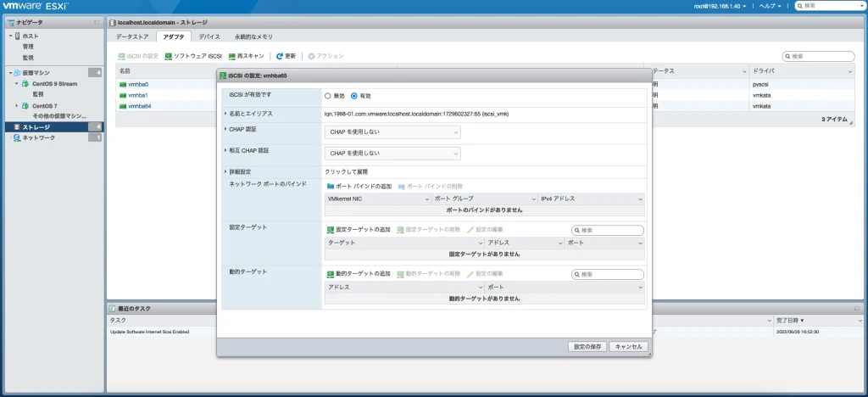This screenshot has height=397, width=868.
Task: Switch to the データストア tab
Action: pyautogui.click(x=132, y=36)
